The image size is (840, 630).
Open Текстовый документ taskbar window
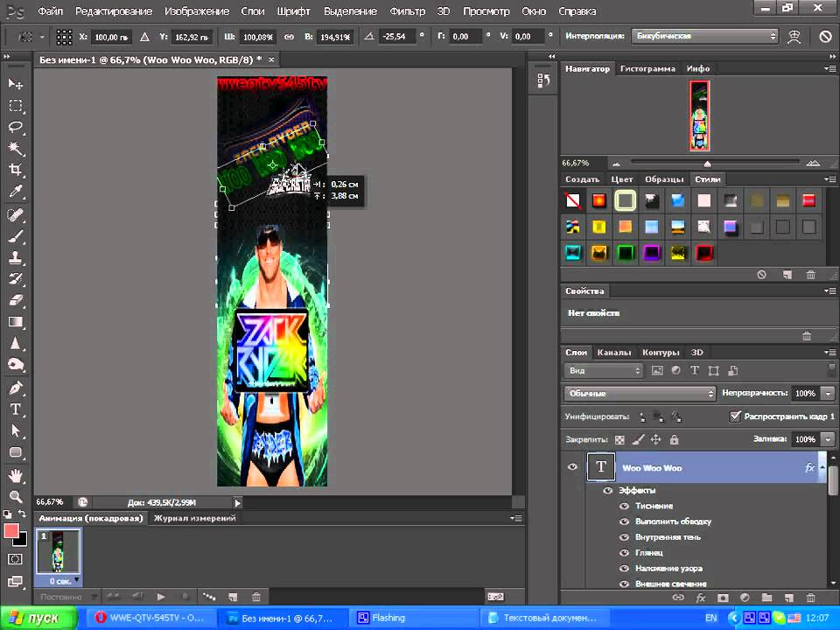click(x=546, y=618)
